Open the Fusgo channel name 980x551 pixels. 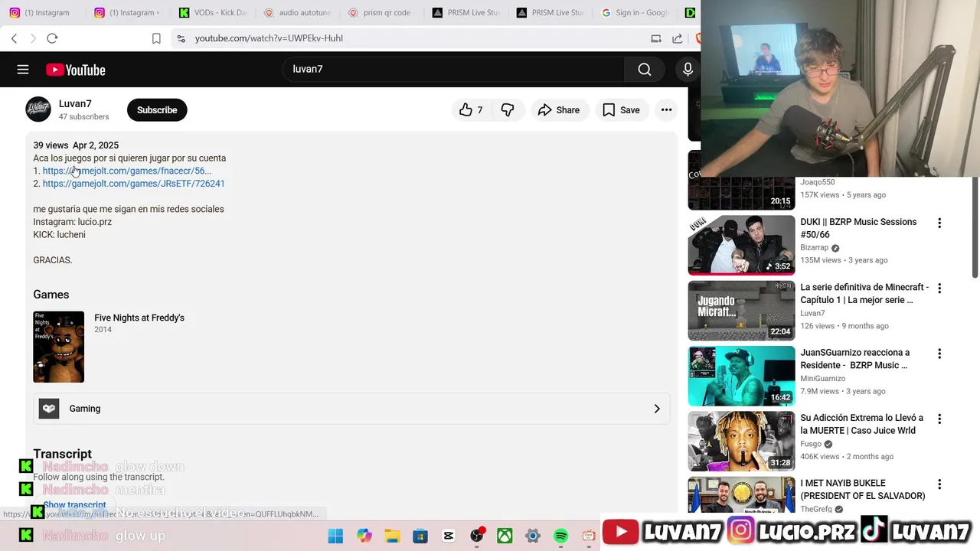click(x=811, y=444)
